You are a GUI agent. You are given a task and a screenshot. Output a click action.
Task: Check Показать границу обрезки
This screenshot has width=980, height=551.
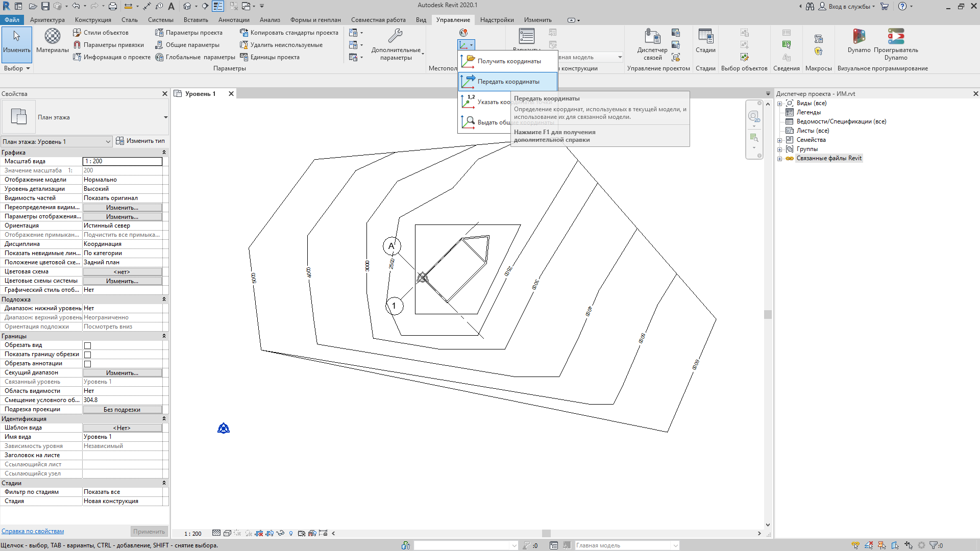(87, 354)
